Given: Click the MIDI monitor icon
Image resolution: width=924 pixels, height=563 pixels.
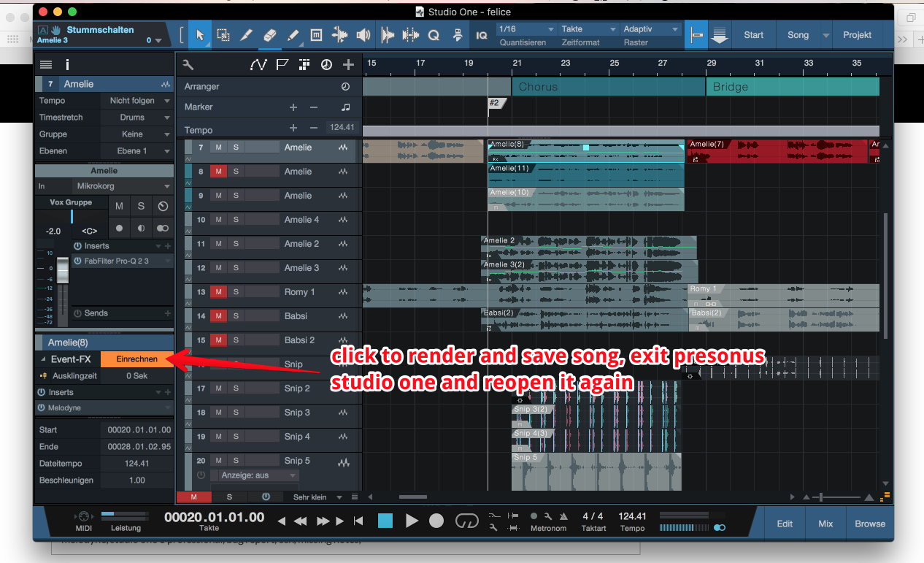Looking at the screenshot, I should click(83, 516).
